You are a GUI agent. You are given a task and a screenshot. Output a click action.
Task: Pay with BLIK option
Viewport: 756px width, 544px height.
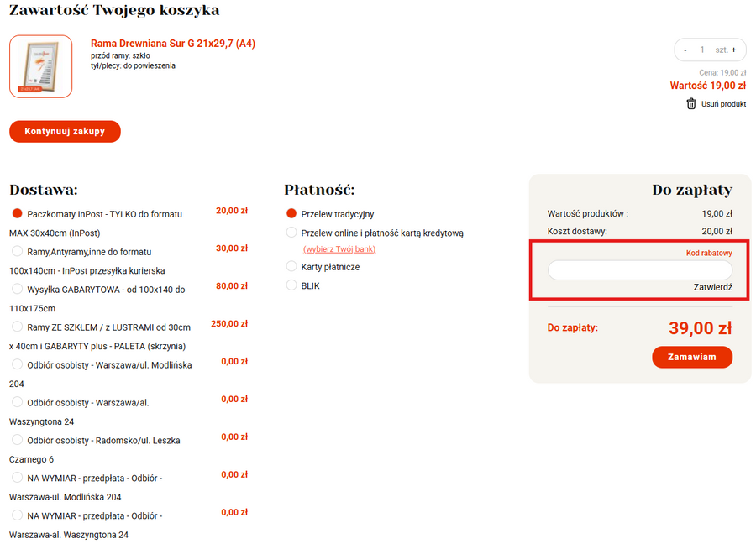(x=291, y=285)
